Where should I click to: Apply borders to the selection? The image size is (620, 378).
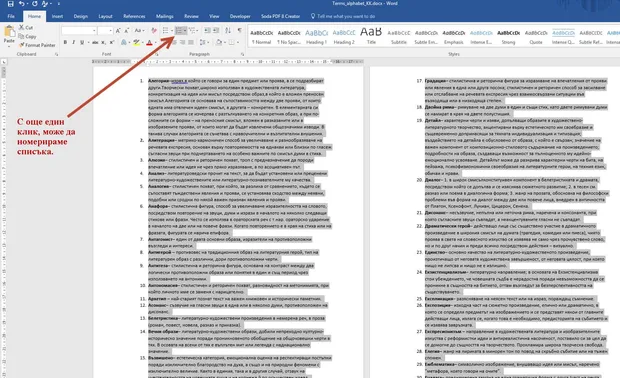pyautogui.click(x=231, y=42)
